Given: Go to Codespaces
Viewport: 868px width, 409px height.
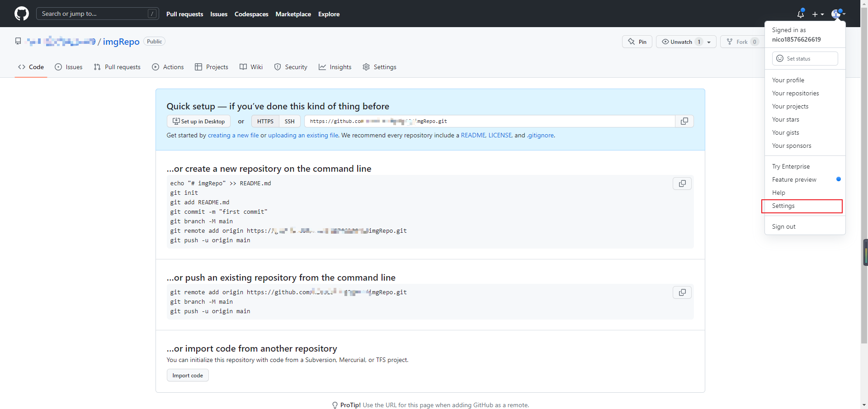Looking at the screenshot, I should [251, 14].
